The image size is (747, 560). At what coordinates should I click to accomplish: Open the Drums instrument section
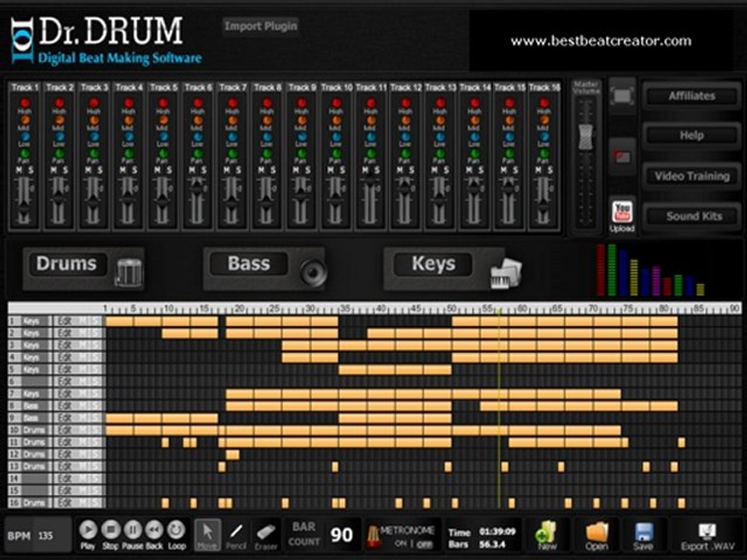(x=67, y=264)
